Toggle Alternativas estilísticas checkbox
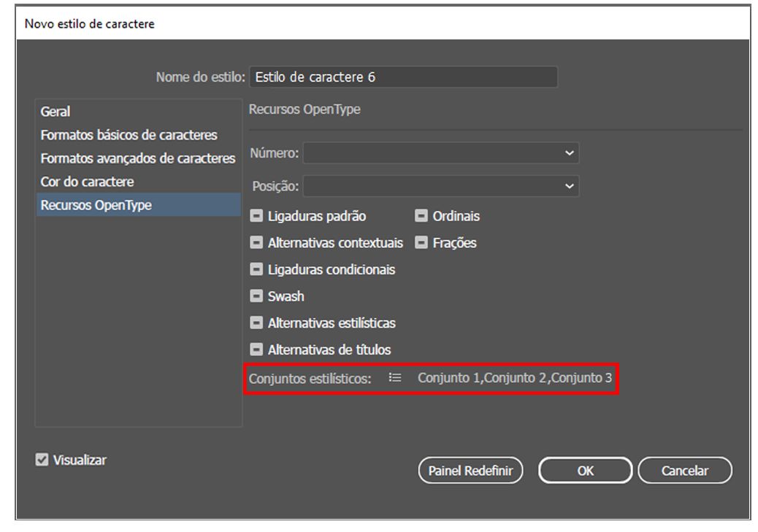The image size is (758, 532). pyautogui.click(x=256, y=323)
